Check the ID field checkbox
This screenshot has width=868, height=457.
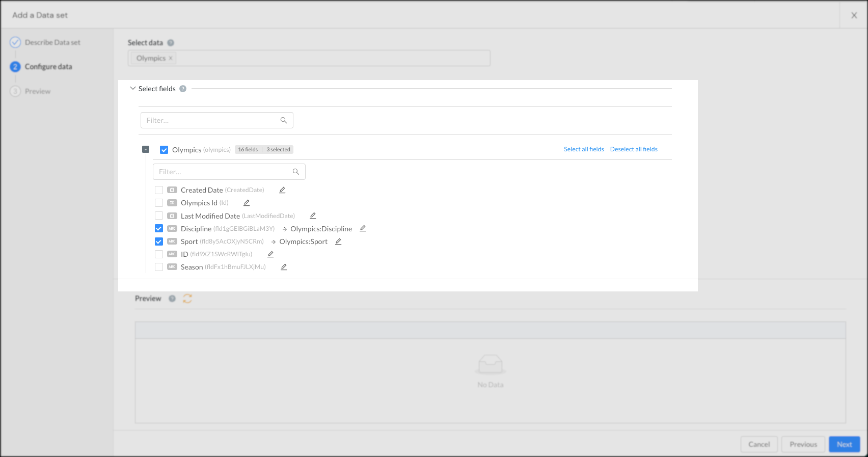tap(159, 254)
